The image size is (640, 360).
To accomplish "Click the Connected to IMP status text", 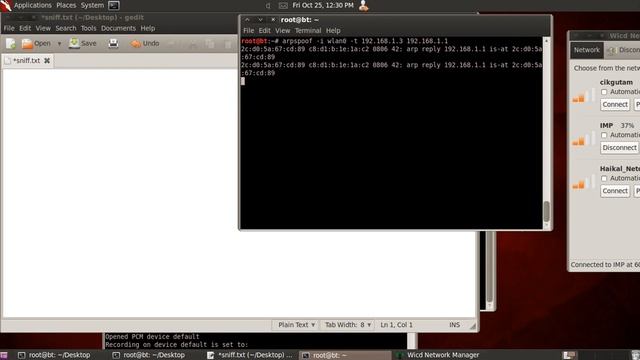I will pyautogui.click(x=605, y=264).
